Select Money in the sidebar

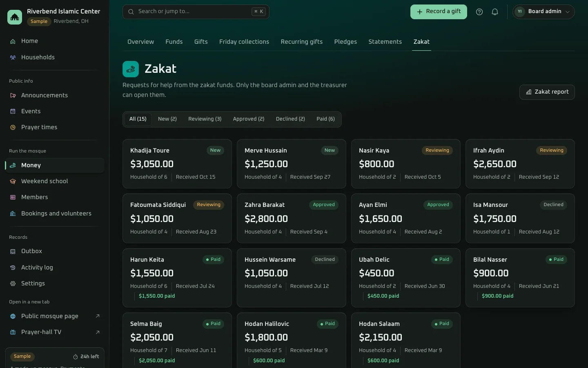click(55, 165)
